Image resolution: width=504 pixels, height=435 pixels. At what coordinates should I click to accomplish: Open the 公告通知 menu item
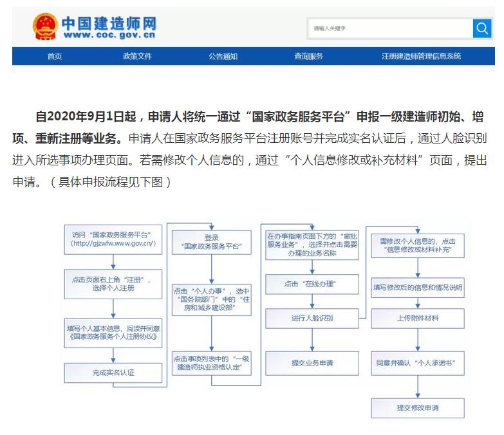(223, 56)
